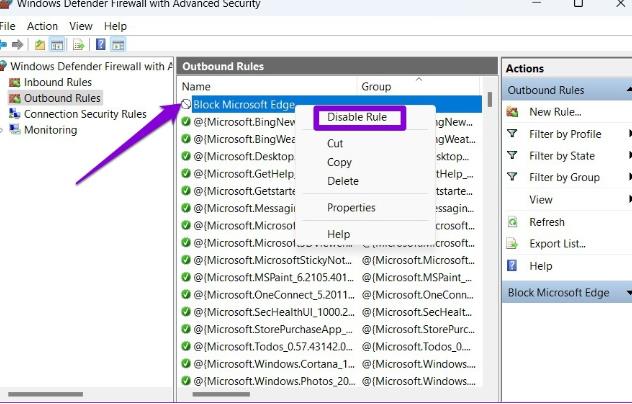Open the File menu
Screen dimensions: 632x404
7,26
